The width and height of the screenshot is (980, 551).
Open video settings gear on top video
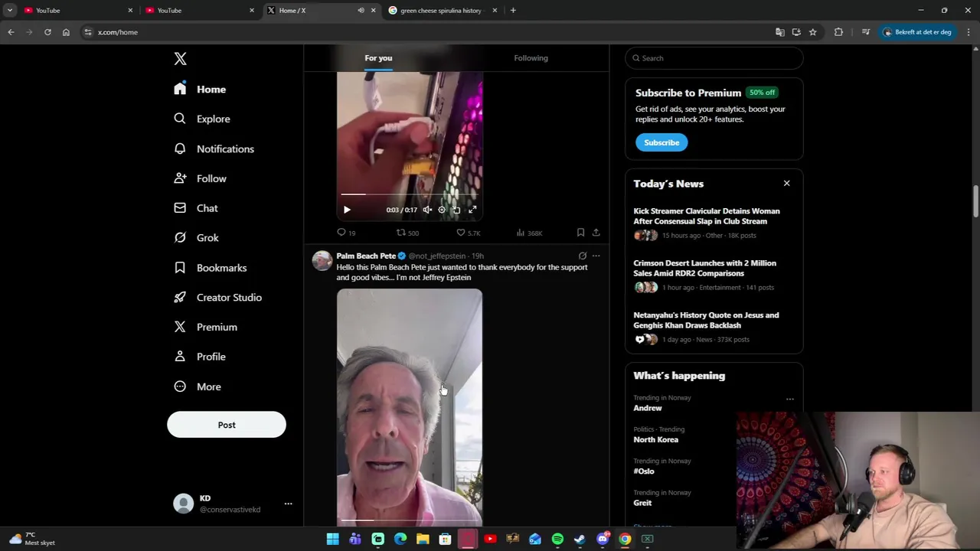coord(442,210)
